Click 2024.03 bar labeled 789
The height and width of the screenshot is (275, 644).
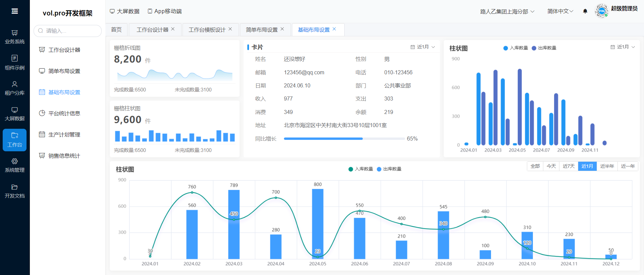point(234,224)
